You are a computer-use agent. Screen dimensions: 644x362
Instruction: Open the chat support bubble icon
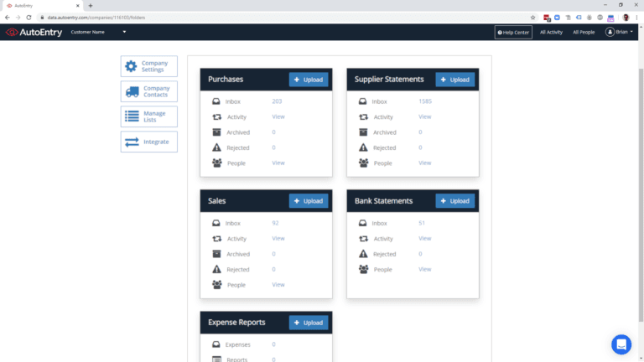(x=621, y=344)
